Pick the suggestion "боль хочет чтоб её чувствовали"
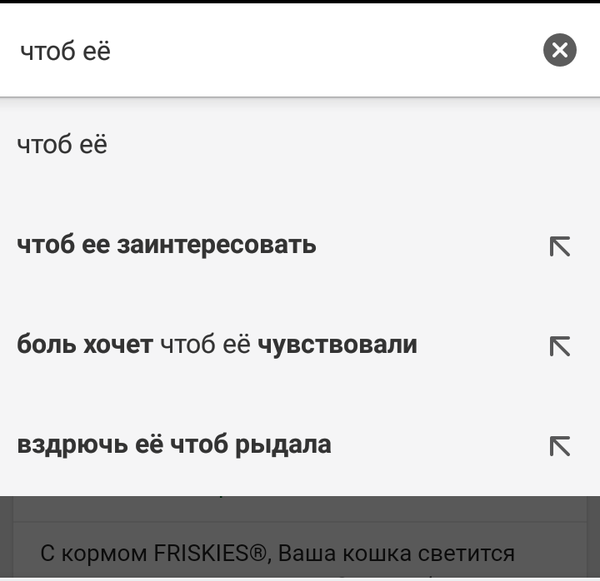 [217, 345]
